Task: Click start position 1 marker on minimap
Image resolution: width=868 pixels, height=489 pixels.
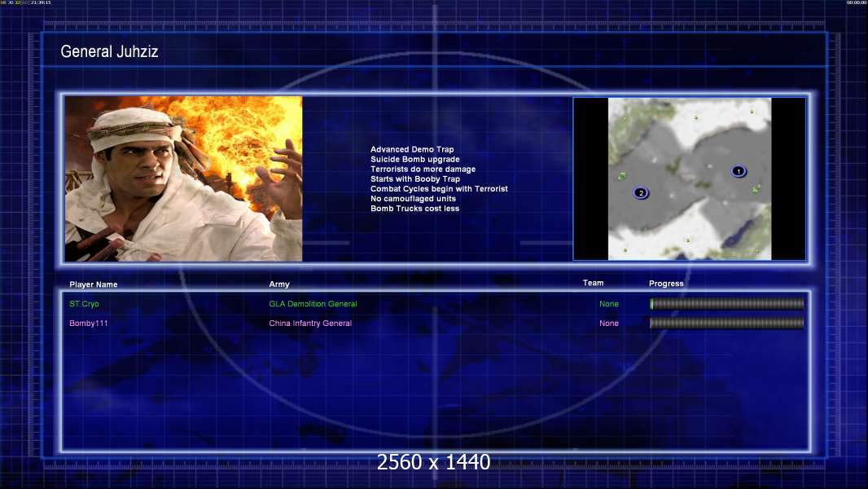Action: point(738,171)
